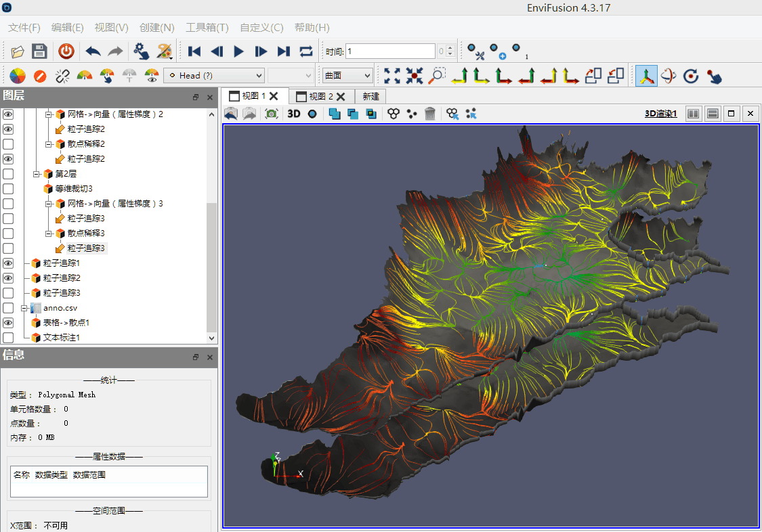Toggle the orientation axes icon
This screenshot has height=532, width=762.
pos(646,76)
